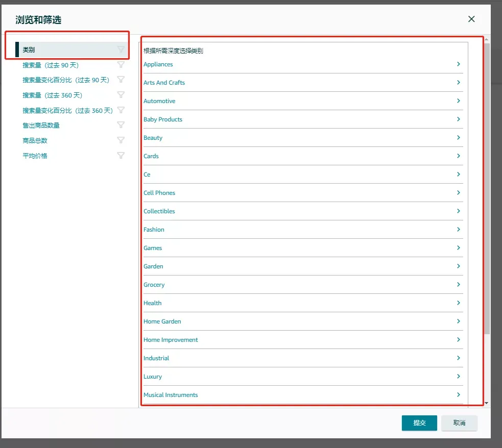Choose the Health category link
The width and height of the screenshot is (502, 448).
tap(152, 303)
